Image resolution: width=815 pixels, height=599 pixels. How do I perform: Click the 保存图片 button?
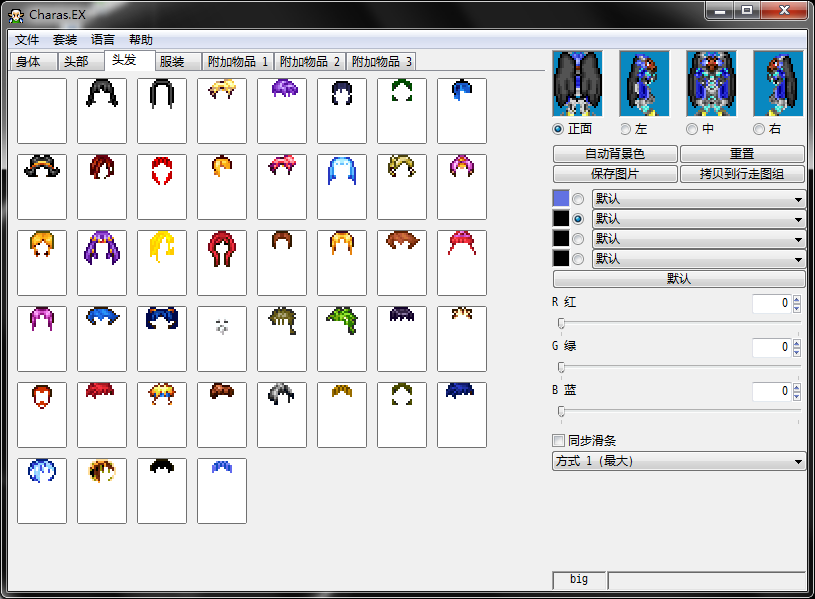pyautogui.click(x=615, y=174)
